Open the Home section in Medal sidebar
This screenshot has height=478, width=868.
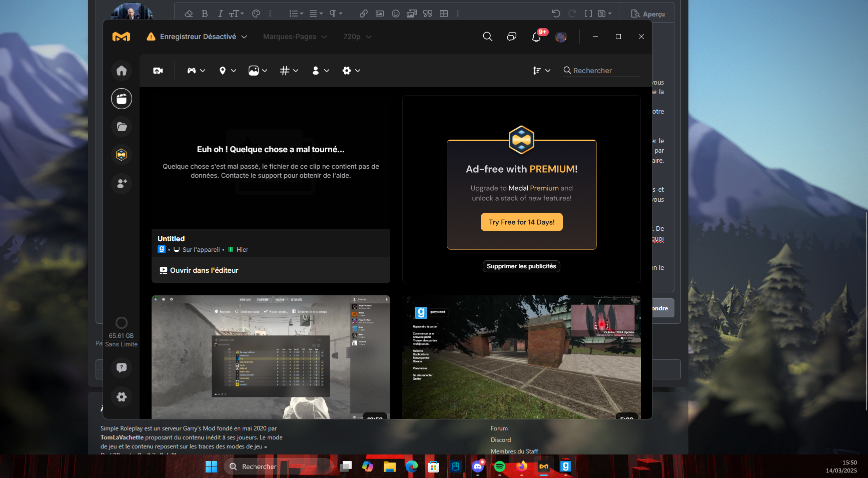122,71
